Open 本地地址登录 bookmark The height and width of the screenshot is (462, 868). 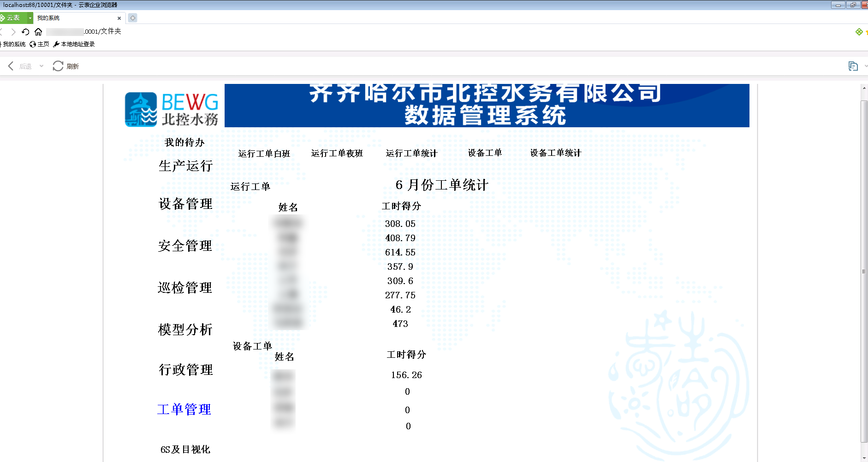74,44
